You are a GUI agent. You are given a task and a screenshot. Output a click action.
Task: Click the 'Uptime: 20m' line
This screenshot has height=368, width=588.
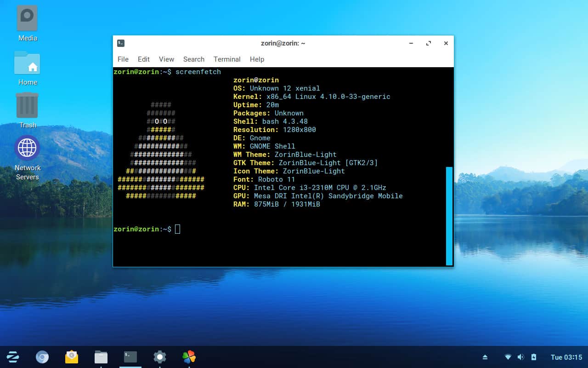[x=256, y=105]
